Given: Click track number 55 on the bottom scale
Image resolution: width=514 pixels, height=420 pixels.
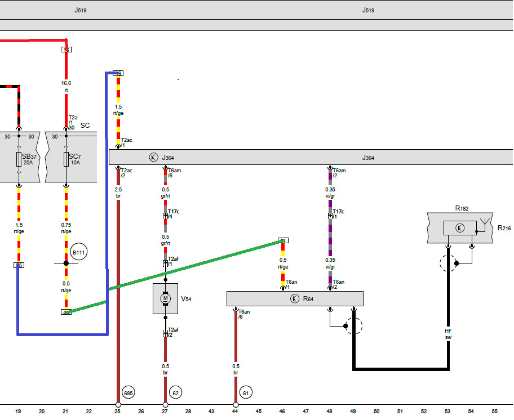Looking at the screenshot, I should 495,412.
